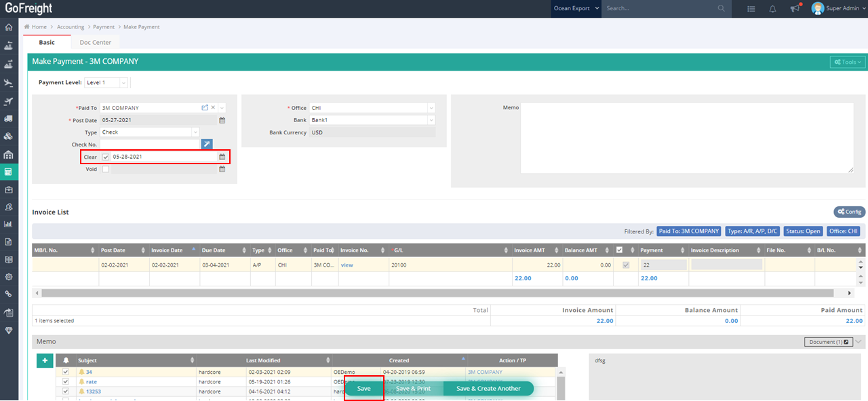Open the Home icon in left sidebar
The height and width of the screenshot is (401, 868).
(9, 28)
